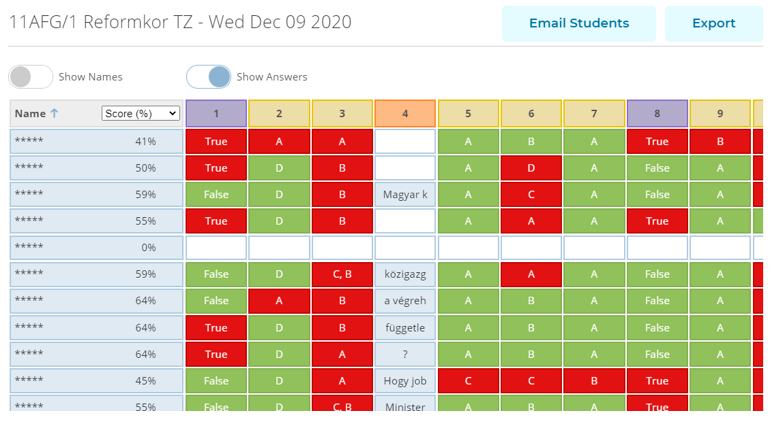Click the red 'C, B' cell in column 3
The width and height of the screenshot is (772, 433).
pos(342,274)
